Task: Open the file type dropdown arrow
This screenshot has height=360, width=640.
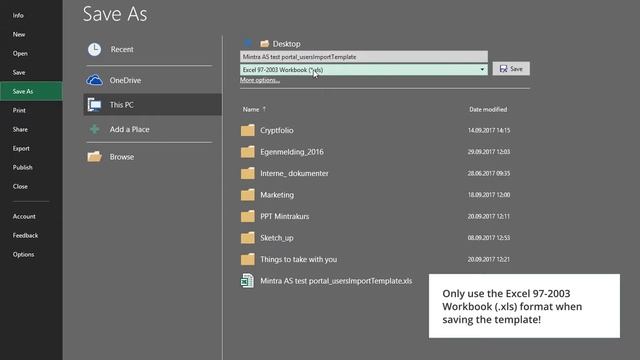Action: pyautogui.click(x=482, y=70)
